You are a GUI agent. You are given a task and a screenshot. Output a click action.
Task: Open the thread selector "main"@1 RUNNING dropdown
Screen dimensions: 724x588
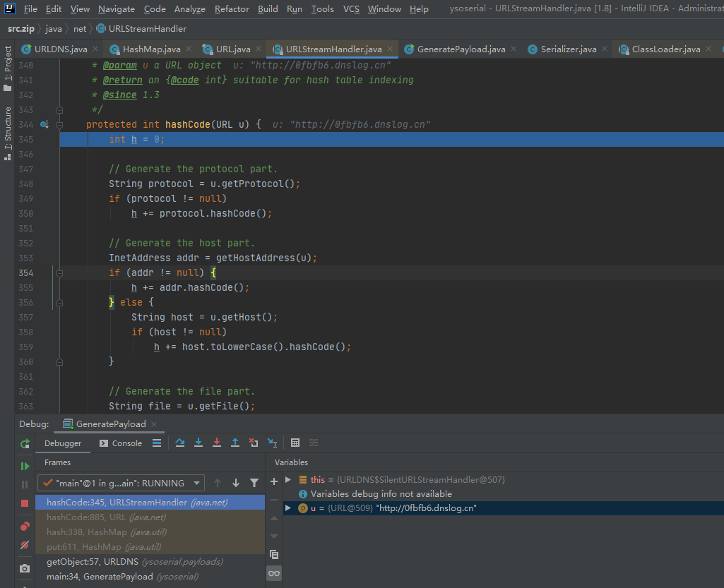click(121, 483)
